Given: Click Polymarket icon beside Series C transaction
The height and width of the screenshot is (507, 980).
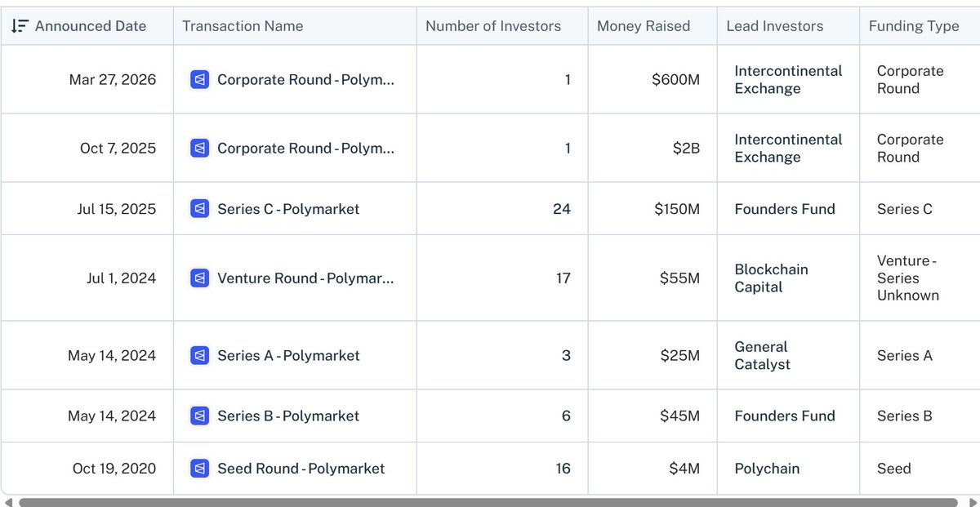Looking at the screenshot, I should 199,209.
